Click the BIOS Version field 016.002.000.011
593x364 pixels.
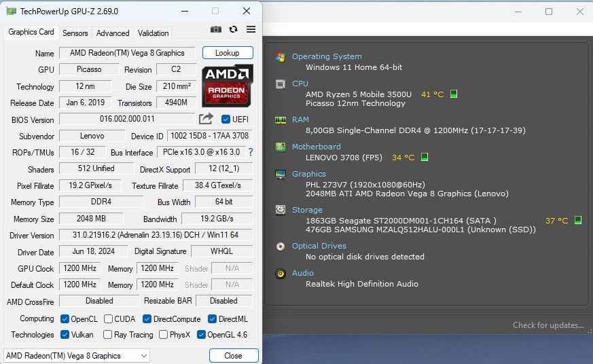click(127, 119)
